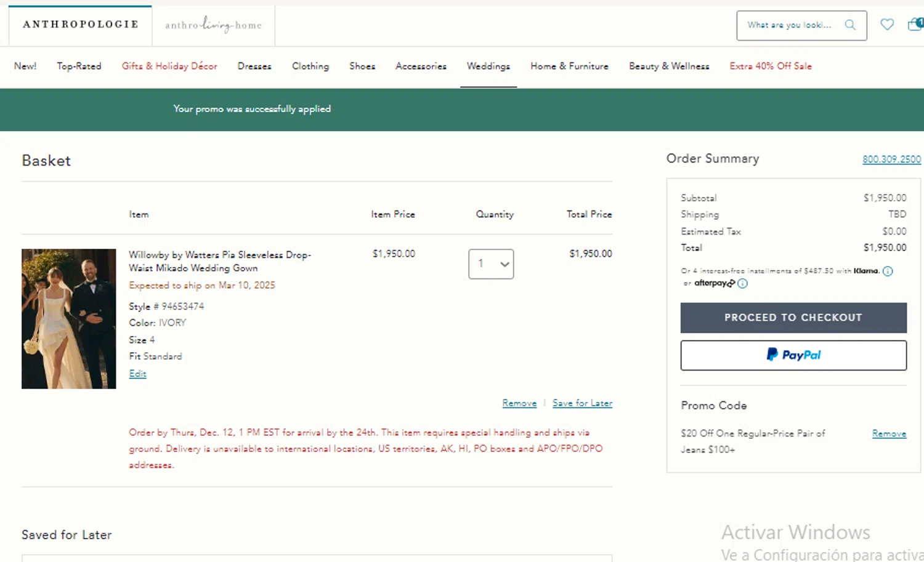Screen dimensions: 924x562
Task: Click the Order Summary Total amount
Action: click(x=885, y=247)
